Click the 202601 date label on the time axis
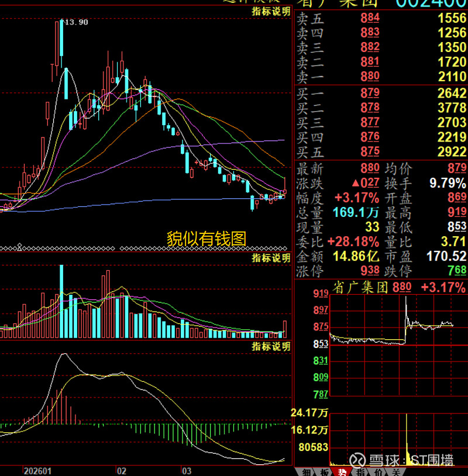468x476 pixels. tap(37, 471)
